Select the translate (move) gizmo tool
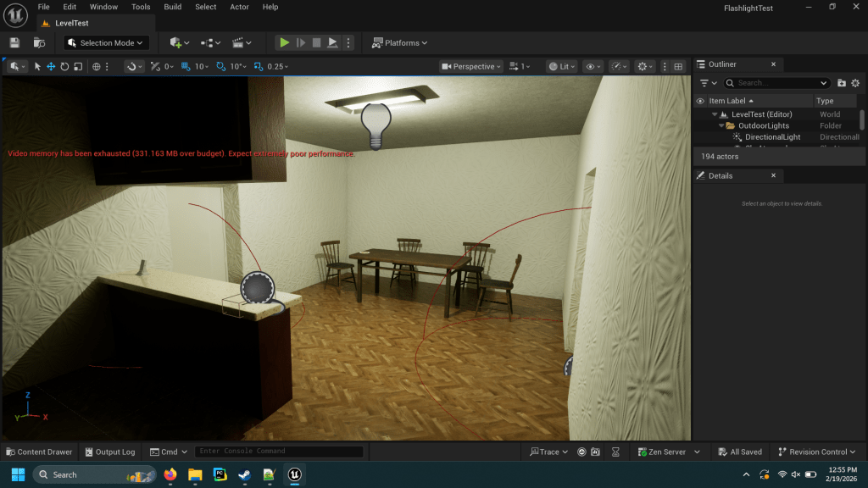The width and height of the screenshot is (868, 488). pos(51,66)
